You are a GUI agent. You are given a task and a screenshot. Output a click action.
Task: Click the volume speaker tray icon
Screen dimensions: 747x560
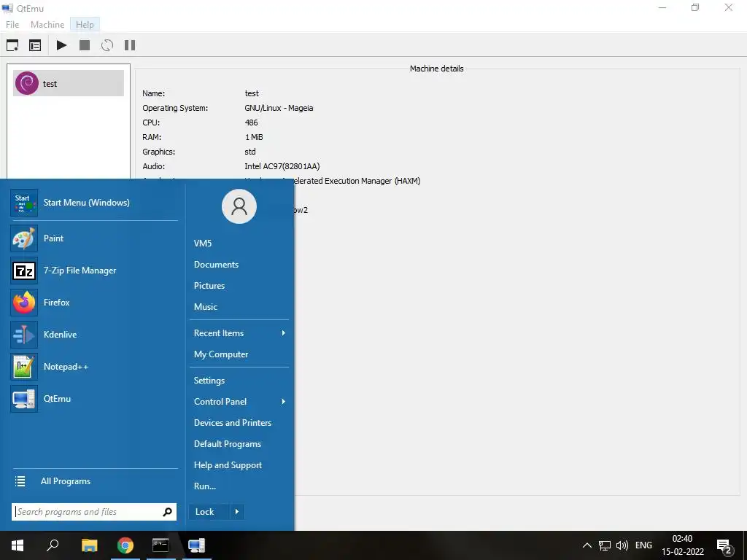[x=622, y=545]
